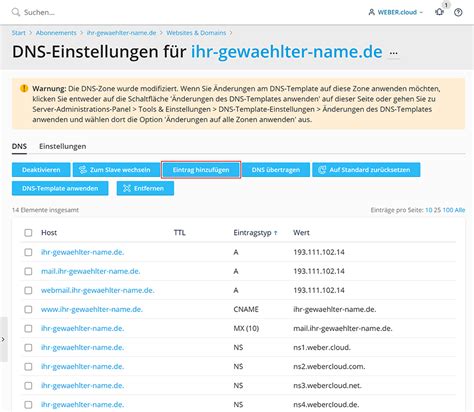
Task: Check the ns3.webercloud.net row checkbox
Action: coord(28,386)
